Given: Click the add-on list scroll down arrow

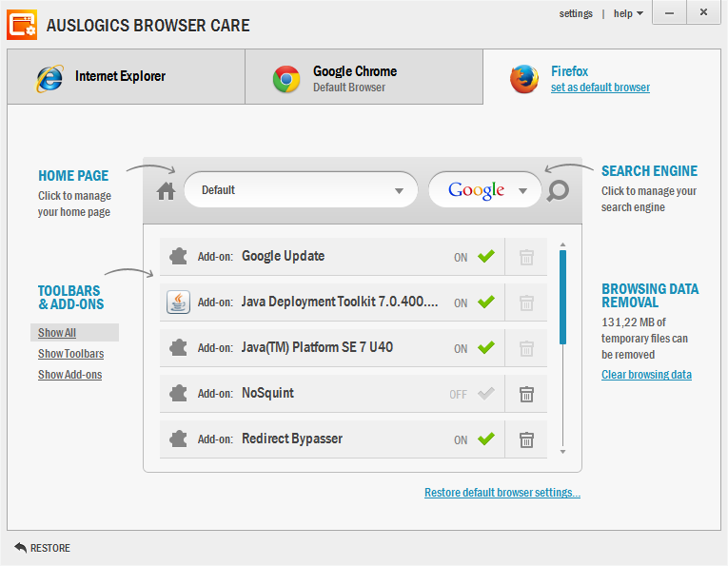Looking at the screenshot, I should pos(562,452).
